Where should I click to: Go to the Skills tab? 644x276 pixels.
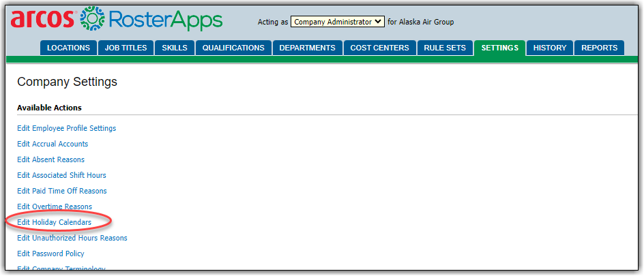tap(175, 48)
